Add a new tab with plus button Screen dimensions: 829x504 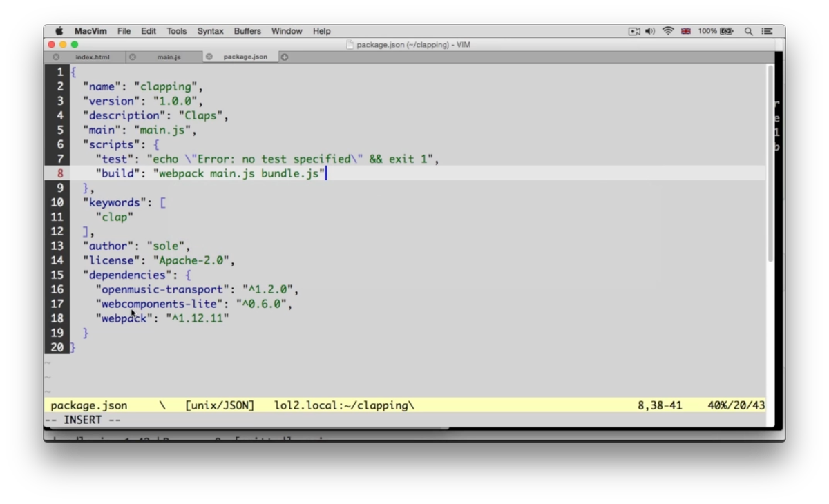point(285,57)
